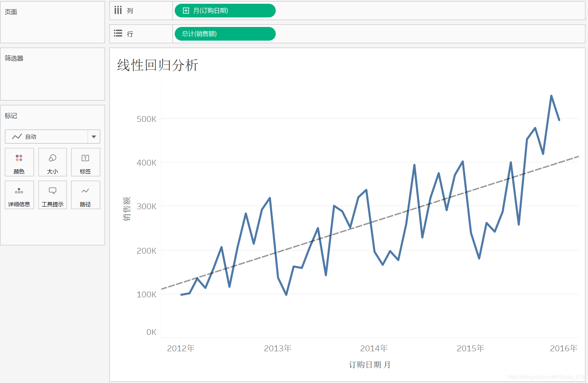
Task: Click the 行 rows shelf label
Action: point(130,34)
